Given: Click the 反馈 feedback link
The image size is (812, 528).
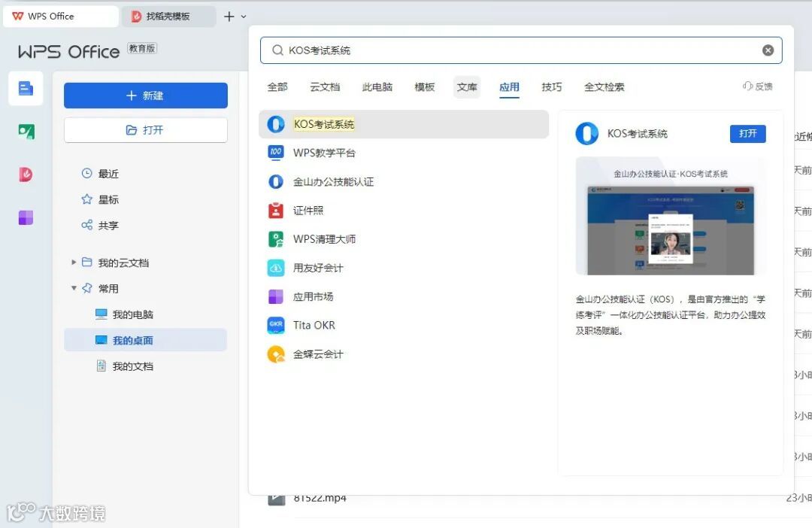Looking at the screenshot, I should 758,86.
